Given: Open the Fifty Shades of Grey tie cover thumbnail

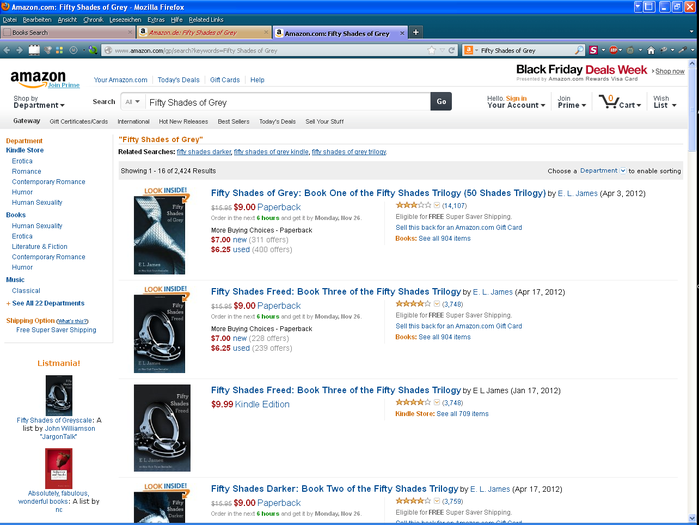Looking at the screenshot, I should coord(160,235).
